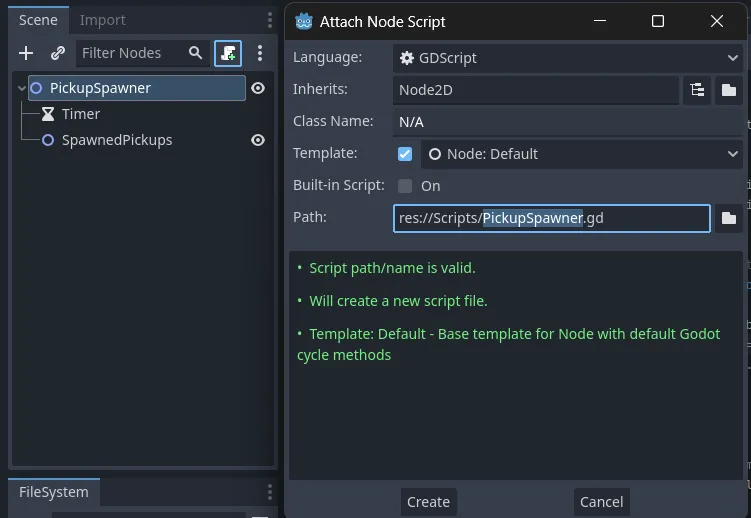The image size is (751, 518).
Task: Click 'Will create a new script file.' message
Action: pos(398,301)
